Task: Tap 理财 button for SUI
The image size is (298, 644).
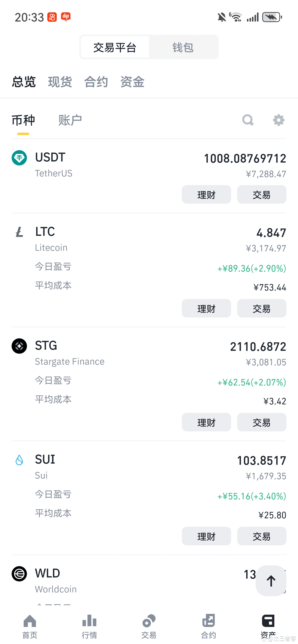Action: click(x=206, y=536)
